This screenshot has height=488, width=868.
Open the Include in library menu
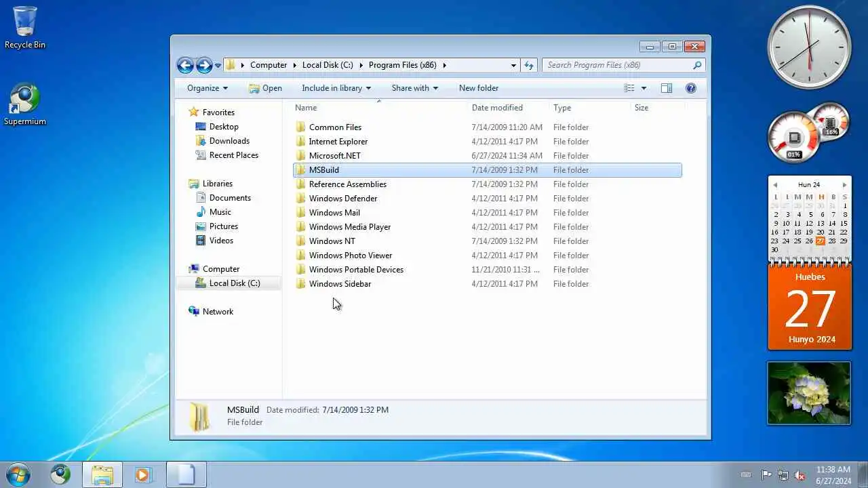pos(336,88)
